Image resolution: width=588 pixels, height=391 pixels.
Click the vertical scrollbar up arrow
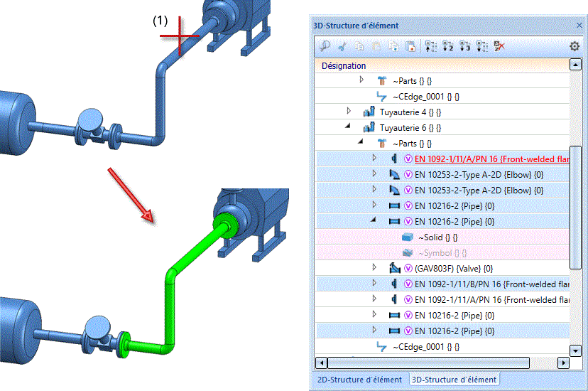click(x=575, y=65)
